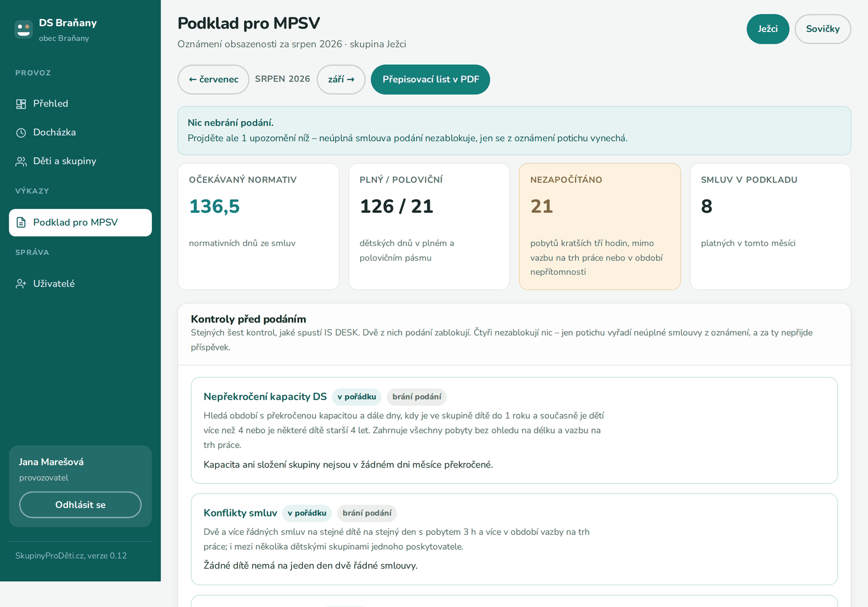
Task: Click 'brání podání' badge for Konflikty smluv
Action: coord(367,513)
